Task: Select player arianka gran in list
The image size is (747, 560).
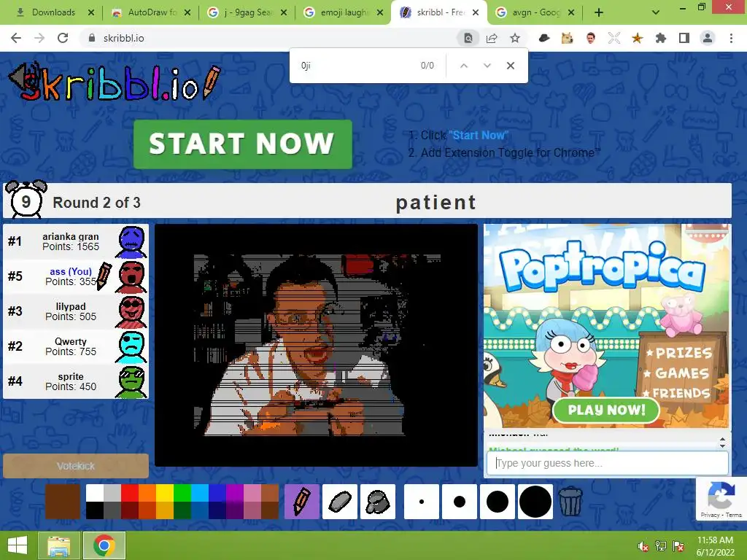Action: tap(76, 241)
